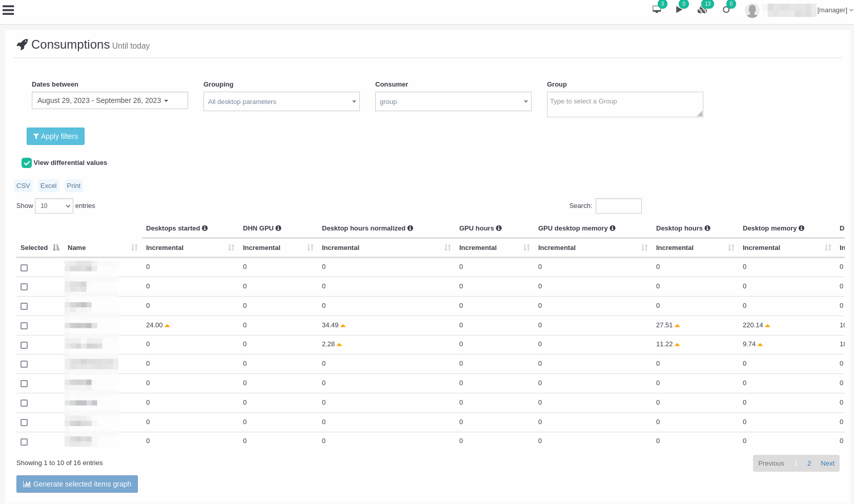Click the cubes icon with 13 badge
The width and height of the screenshot is (854, 504).
[x=702, y=10]
